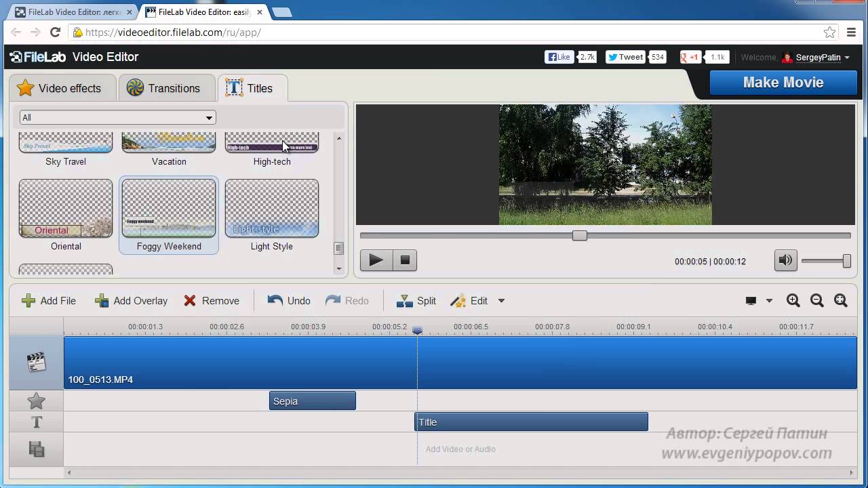Click the volume slider handle
The height and width of the screenshot is (488, 868).
(x=847, y=261)
